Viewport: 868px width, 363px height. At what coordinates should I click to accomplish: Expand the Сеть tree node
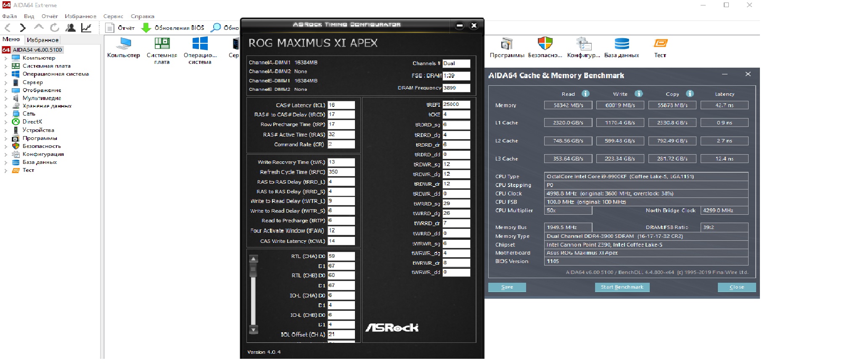pos(5,114)
